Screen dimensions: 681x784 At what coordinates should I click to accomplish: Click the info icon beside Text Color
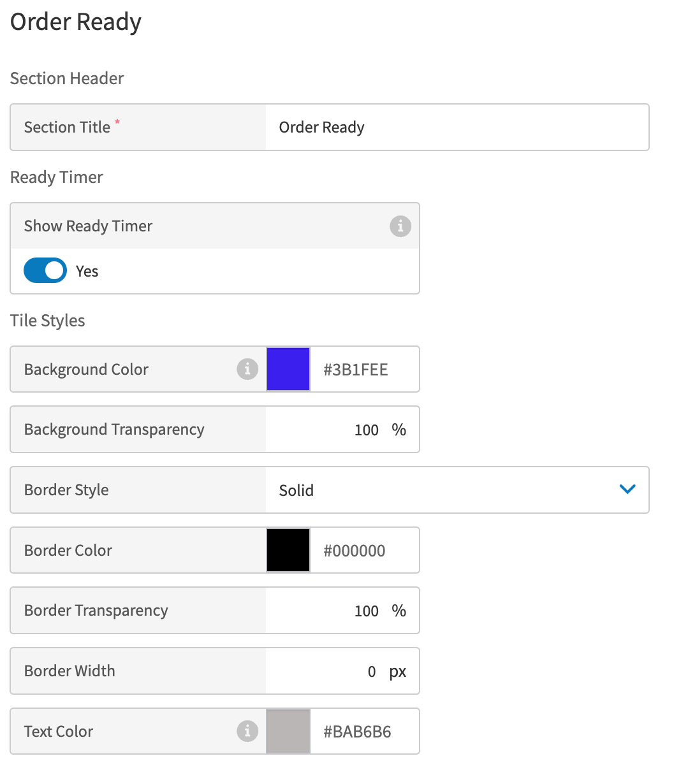click(247, 732)
